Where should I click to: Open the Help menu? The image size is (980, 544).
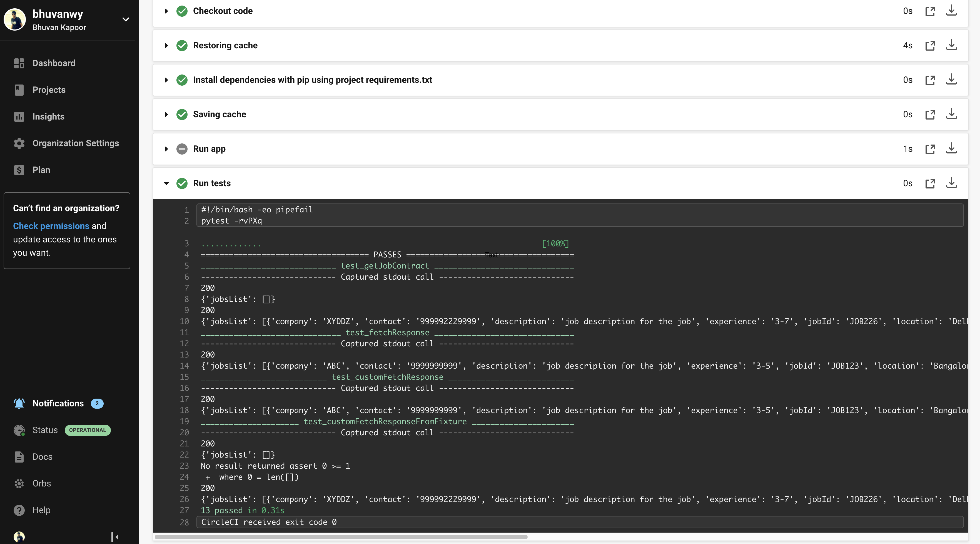tap(41, 510)
